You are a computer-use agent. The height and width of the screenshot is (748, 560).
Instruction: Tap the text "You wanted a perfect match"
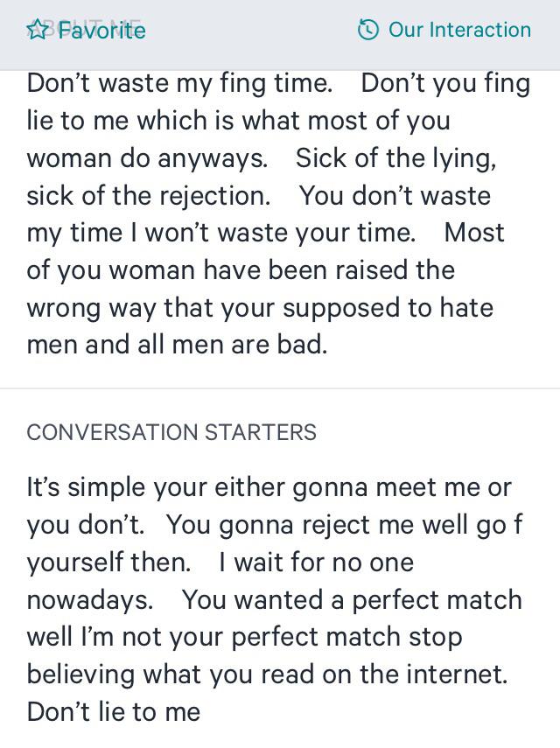pyautogui.click(x=352, y=600)
